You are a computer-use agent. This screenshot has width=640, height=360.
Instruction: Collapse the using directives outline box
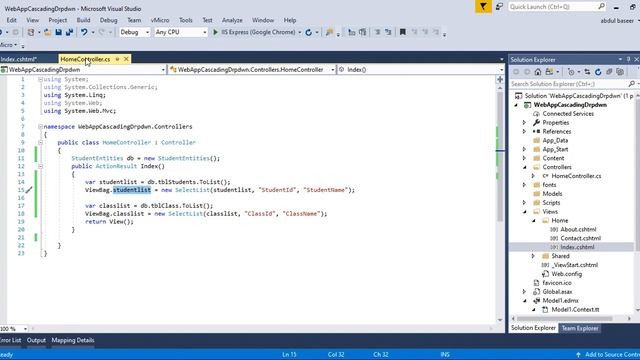pos(40,80)
